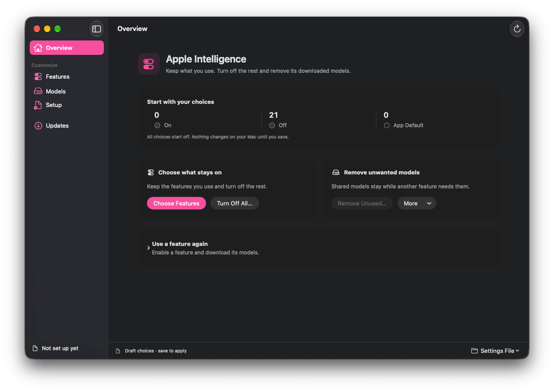Click the minus circle icon next to Off
554x392 pixels.
(272, 125)
